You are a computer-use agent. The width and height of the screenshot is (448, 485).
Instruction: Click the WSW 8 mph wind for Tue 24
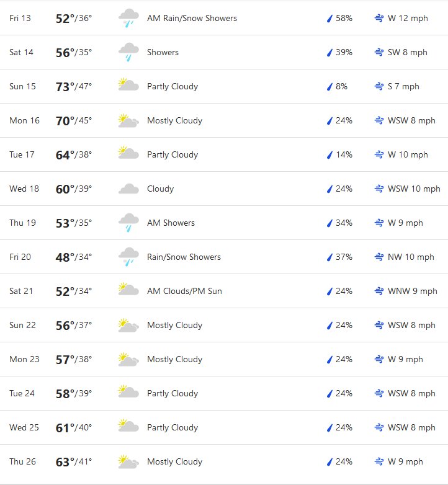411,393
